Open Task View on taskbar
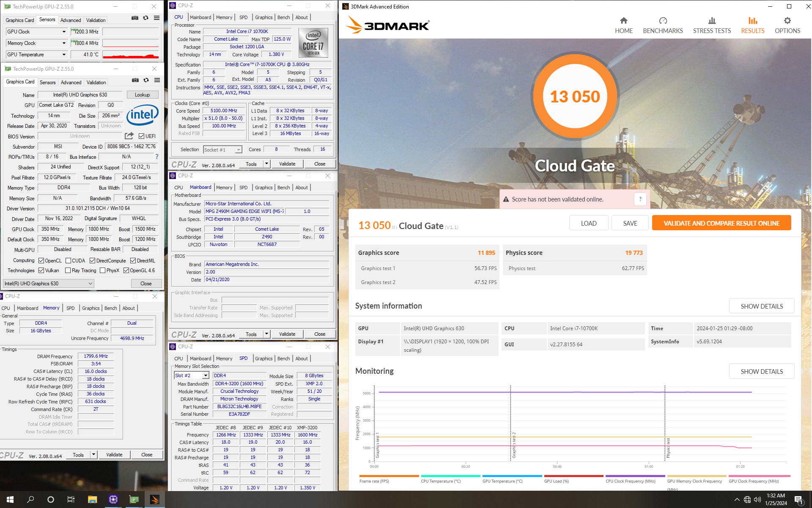 click(x=71, y=500)
